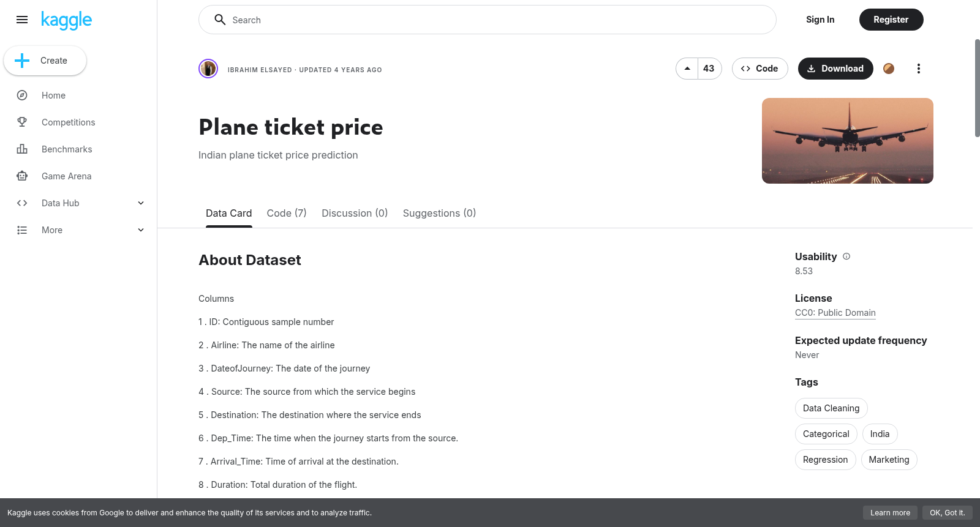The height and width of the screenshot is (527, 980).
Task: Open the Create dropdown button
Action: (x=45, y=61)
